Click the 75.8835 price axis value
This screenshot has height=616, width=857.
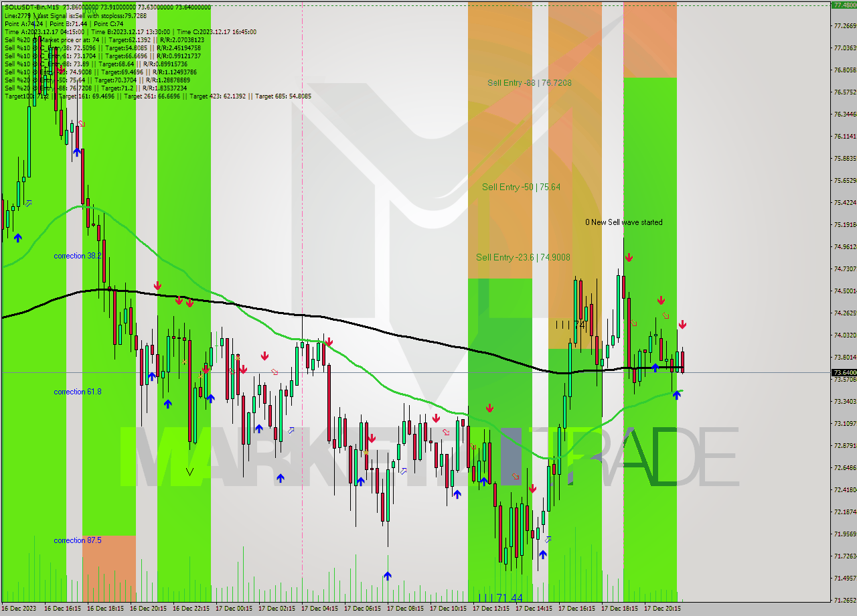(x=845, y=158)
